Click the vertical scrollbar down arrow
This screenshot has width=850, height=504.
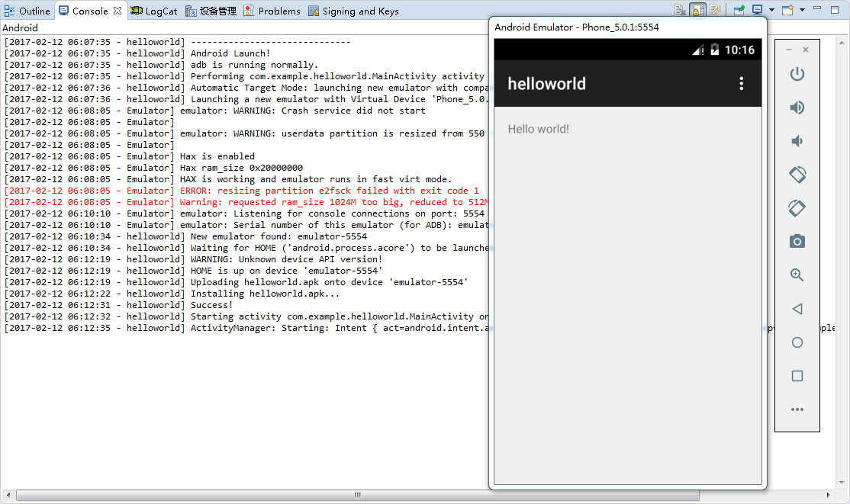tap(842, 483)
